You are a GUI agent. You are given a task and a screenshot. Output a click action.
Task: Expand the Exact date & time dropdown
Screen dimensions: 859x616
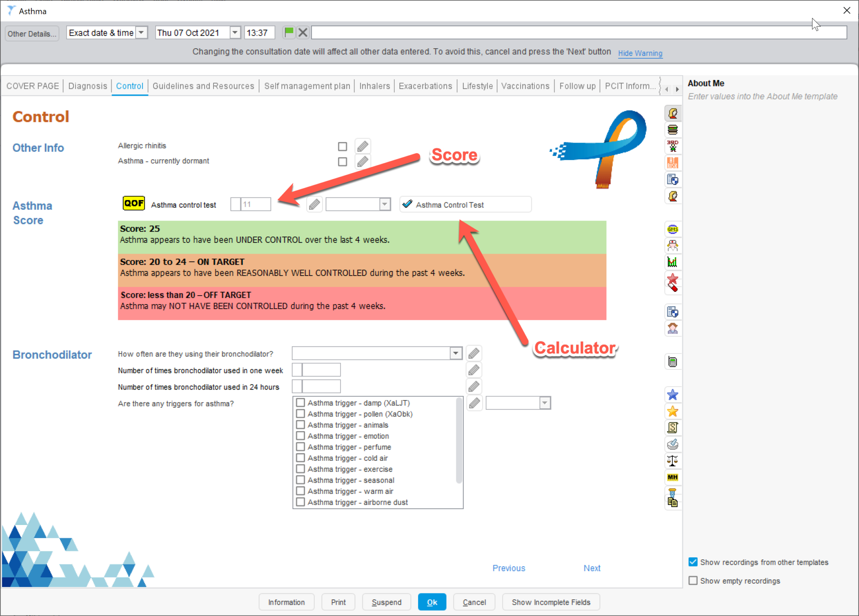pos(142,32)
